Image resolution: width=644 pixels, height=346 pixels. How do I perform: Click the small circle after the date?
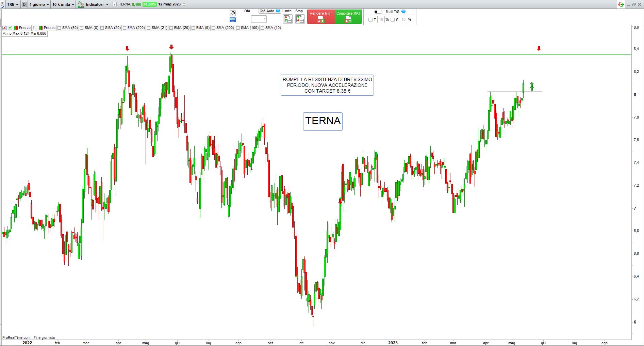point(184,4)
